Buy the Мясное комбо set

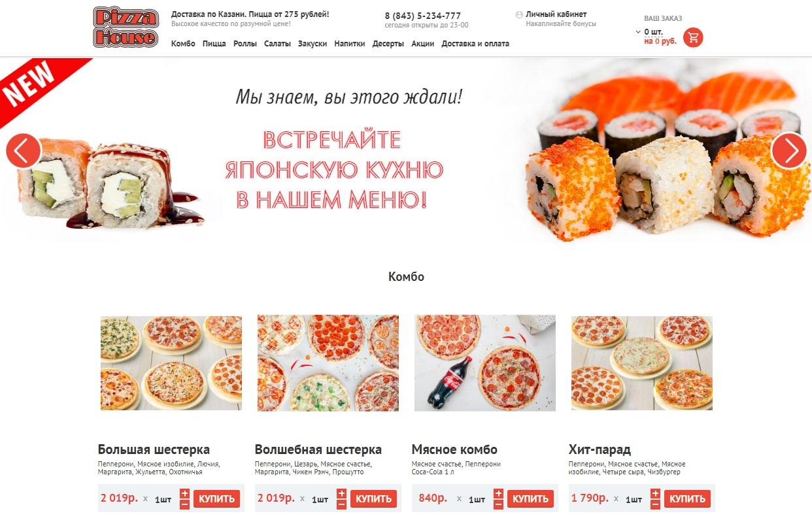[x=530, y=499]
